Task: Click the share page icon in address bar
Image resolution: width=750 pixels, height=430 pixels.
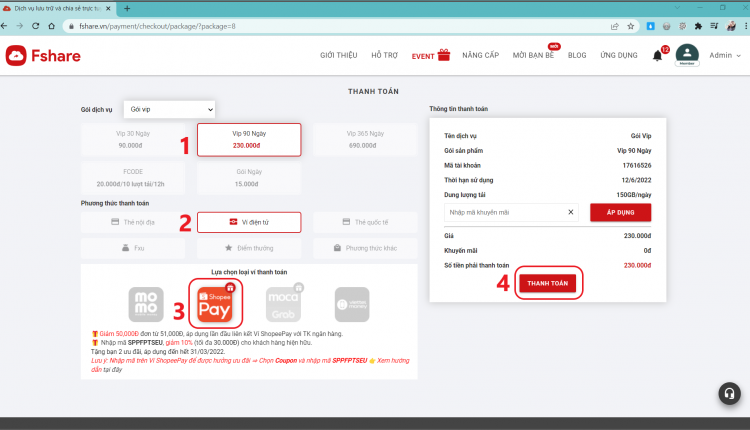Action: pos(615,26)
